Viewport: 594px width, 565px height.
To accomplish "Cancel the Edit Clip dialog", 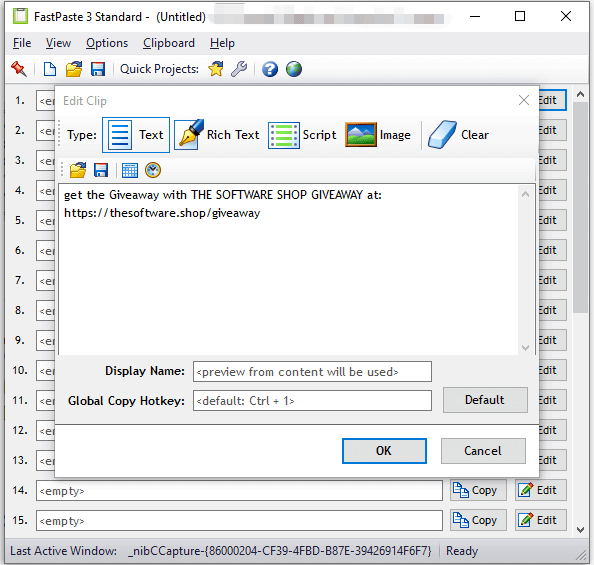I will pos(483,451).
